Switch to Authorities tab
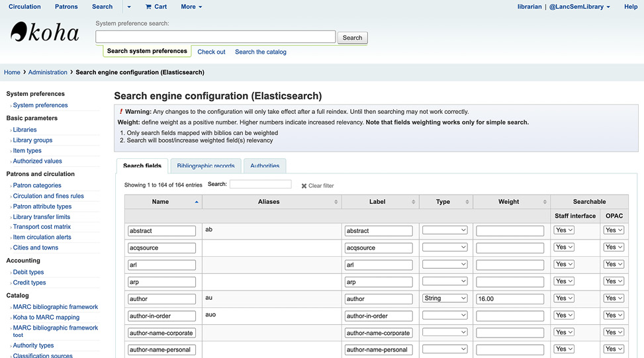Viewport: 644px width, 358px height. 265,166
